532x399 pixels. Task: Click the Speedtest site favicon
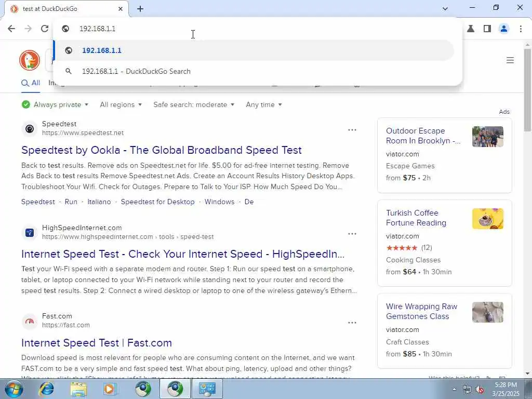[x=30, y=129]
